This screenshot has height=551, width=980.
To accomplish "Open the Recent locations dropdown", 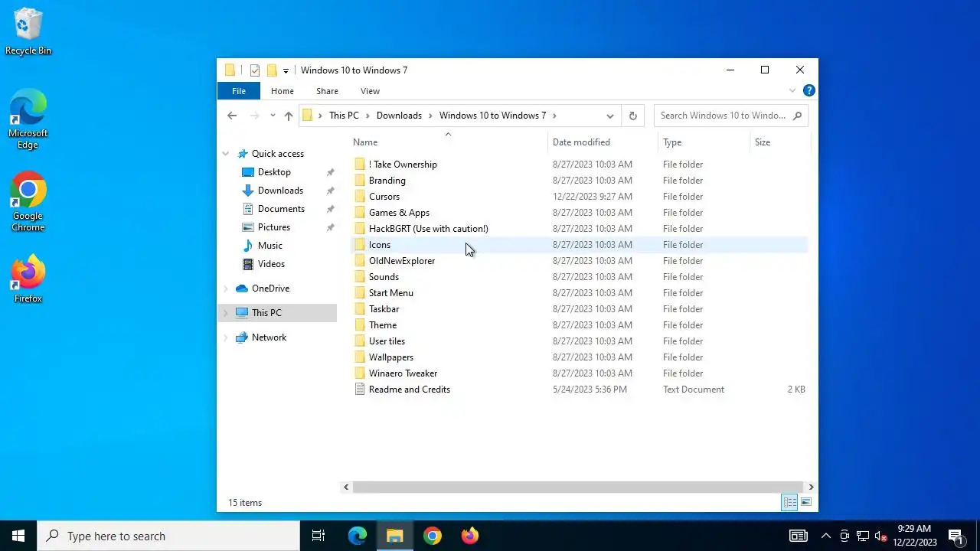I will point(273,116).
